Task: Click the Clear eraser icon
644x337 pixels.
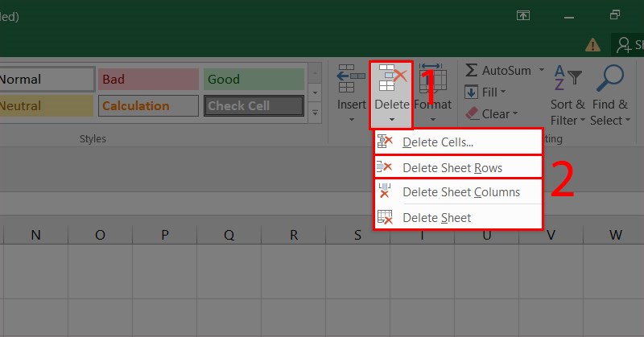Action: 473,114
